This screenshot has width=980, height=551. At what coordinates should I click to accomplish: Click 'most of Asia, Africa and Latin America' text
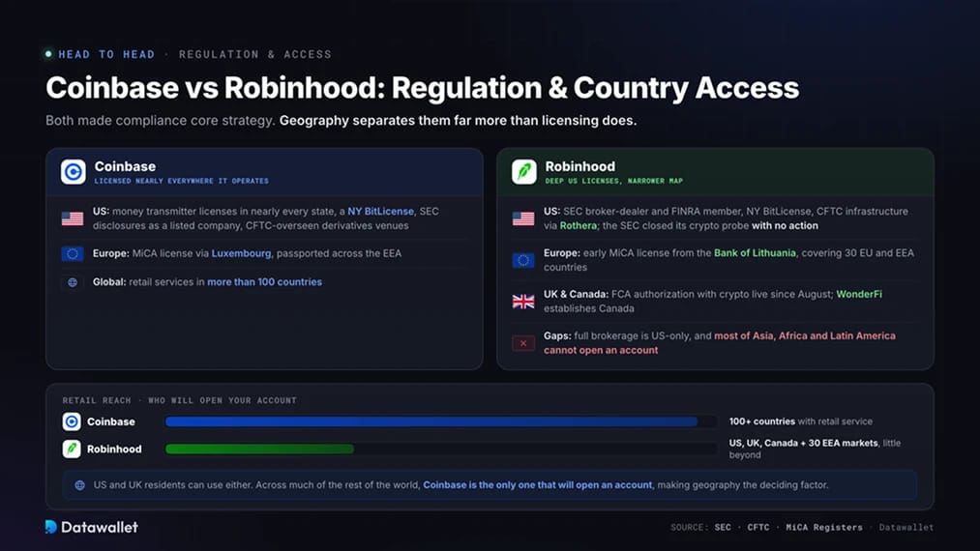(804, 335)
